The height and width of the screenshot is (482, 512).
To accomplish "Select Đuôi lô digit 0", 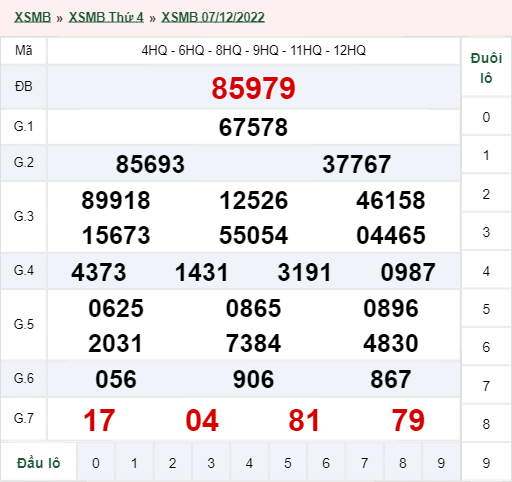I will (x=486, y=117).
